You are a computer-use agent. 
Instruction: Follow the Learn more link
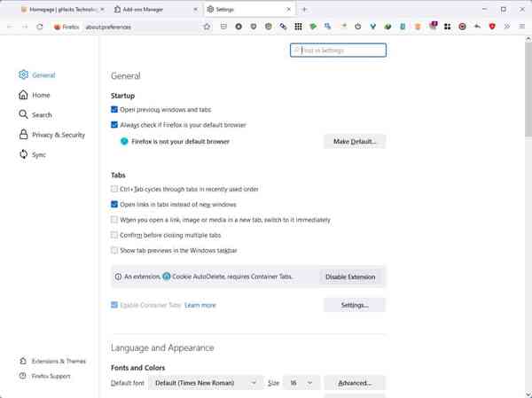tap(199, 305)
